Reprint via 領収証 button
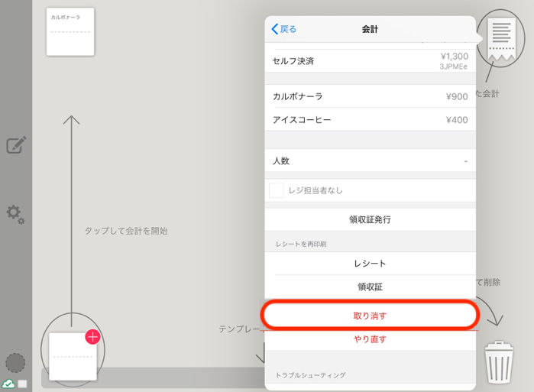The image size is (534, 392). 371,287
